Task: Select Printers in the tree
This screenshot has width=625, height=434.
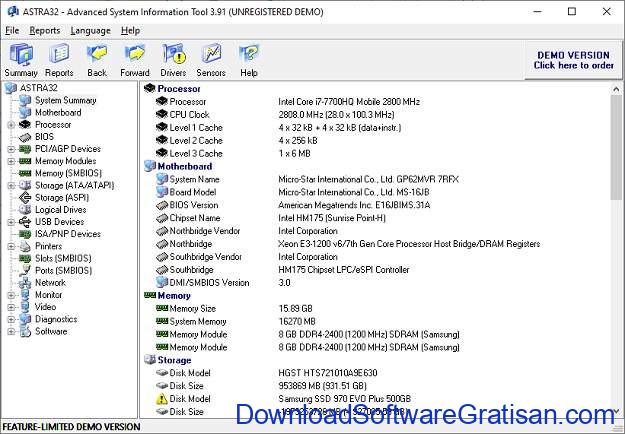Action: 49,246
